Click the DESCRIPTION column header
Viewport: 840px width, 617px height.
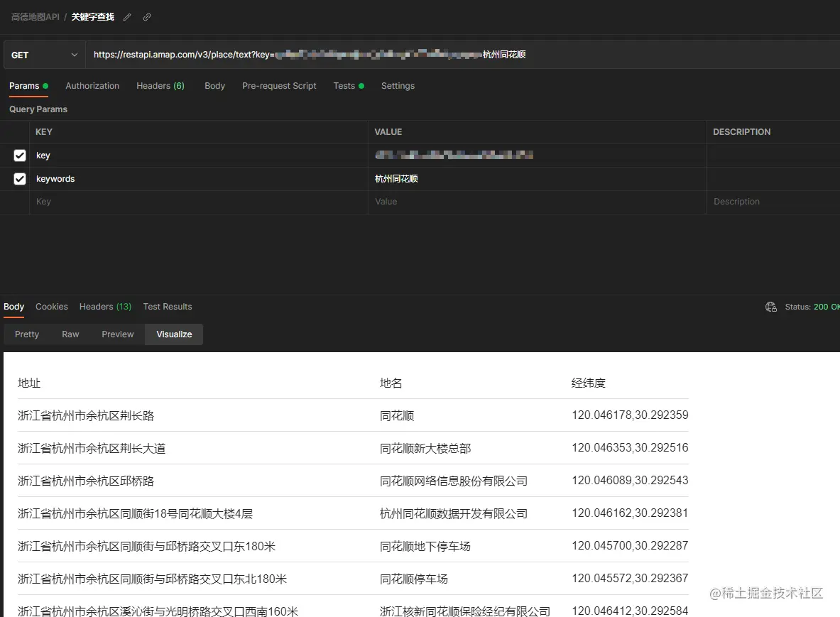click(x=741, y=132)
